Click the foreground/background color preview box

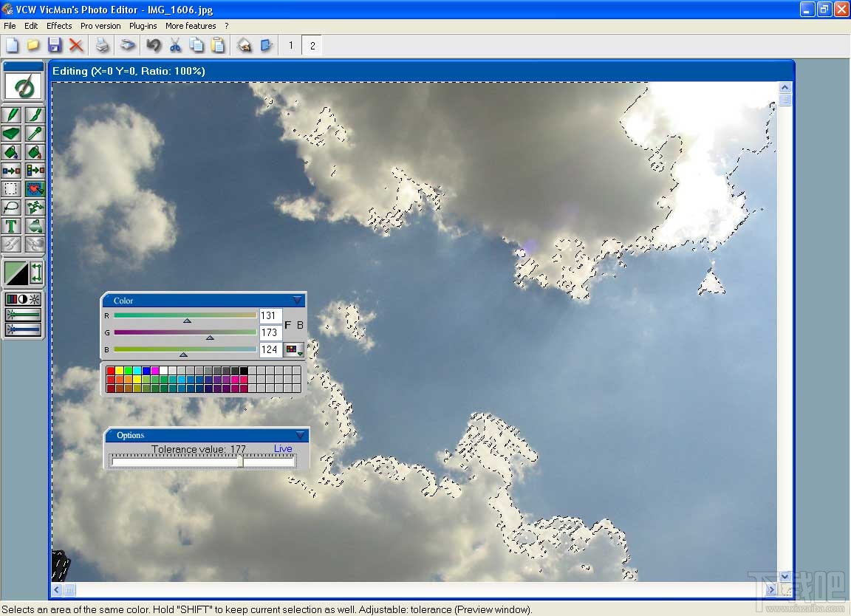[x=16, y=273]
